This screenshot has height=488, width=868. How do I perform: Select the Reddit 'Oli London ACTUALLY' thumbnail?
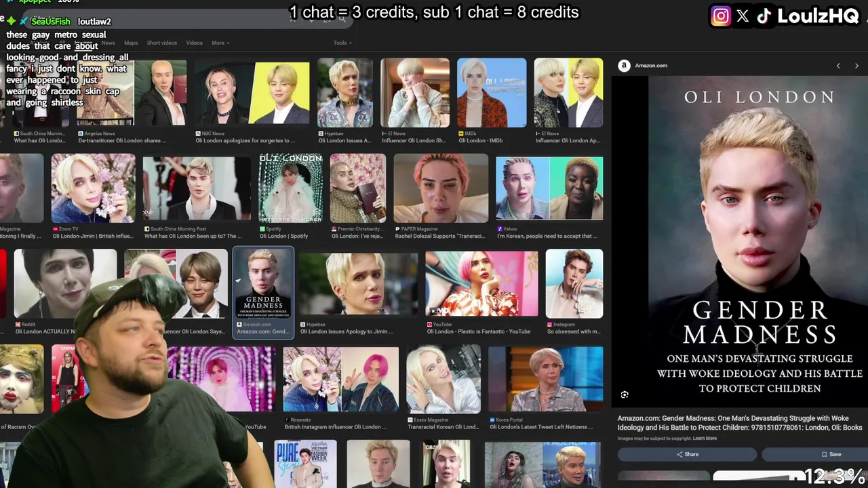(x=65, y=283)
